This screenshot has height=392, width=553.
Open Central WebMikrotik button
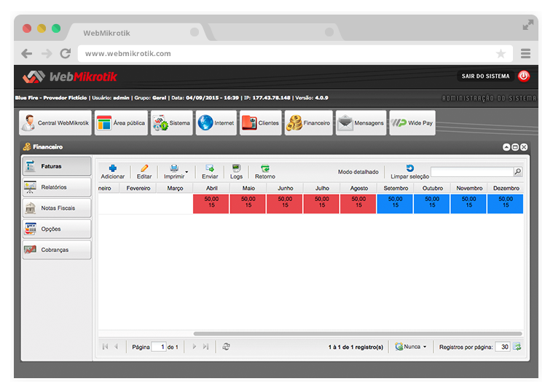coord(55,123)
